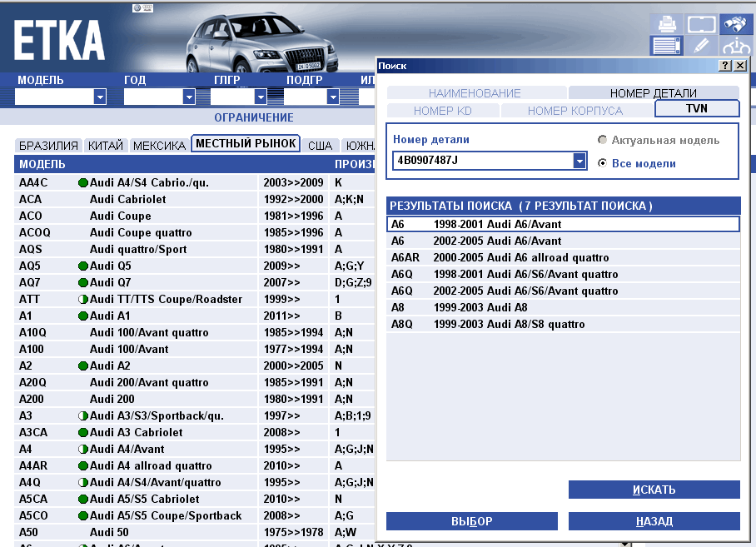Select the Audi 50 row in model list
The height and width of the screenshot is (547, 756).
tap(195, 533)
